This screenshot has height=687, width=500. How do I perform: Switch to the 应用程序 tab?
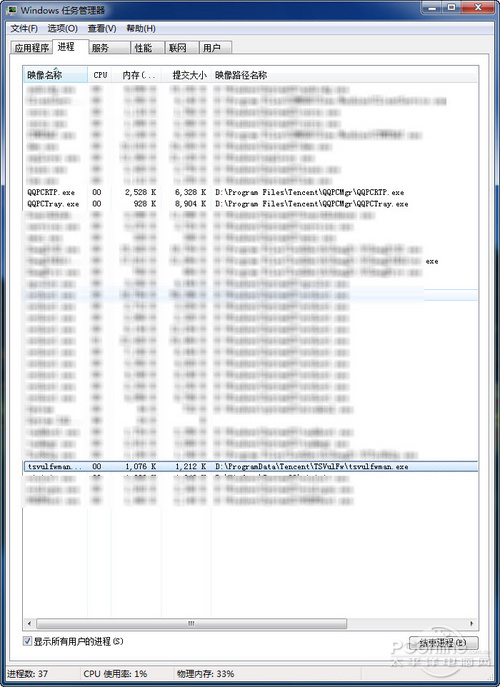pyautogui.click(x=32, y=48)
